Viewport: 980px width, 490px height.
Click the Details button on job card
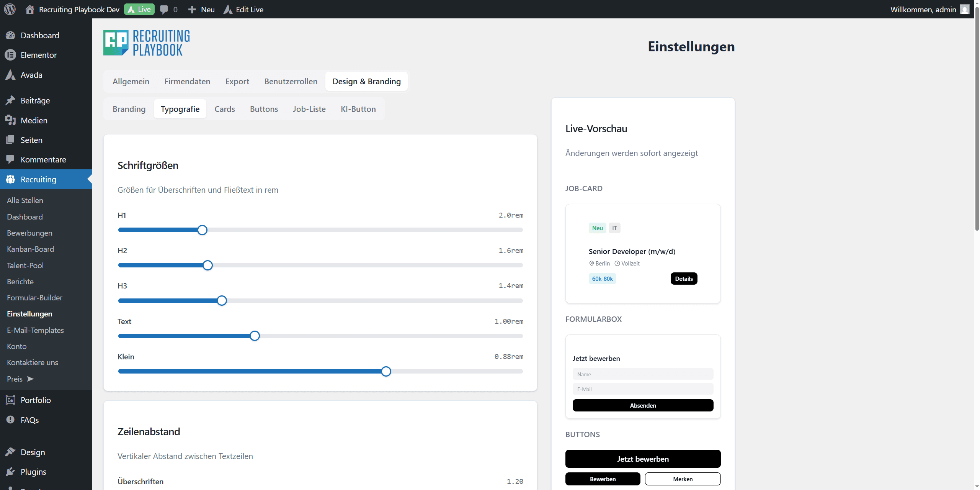coord(684,279)
